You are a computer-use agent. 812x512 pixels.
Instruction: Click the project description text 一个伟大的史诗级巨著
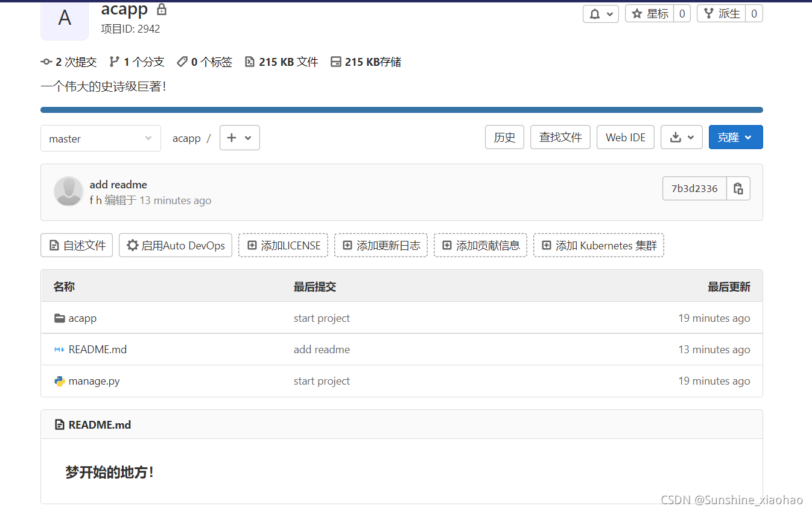click(x=103, y=86)
